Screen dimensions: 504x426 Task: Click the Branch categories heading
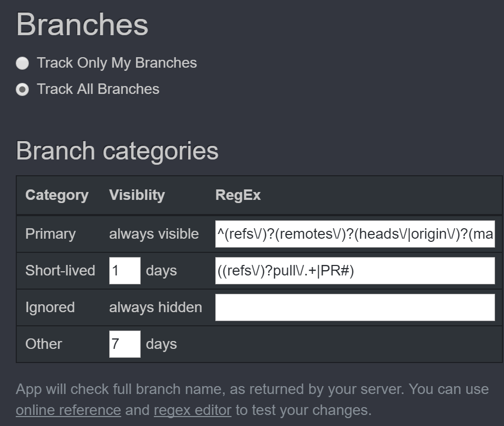point(117,151)
